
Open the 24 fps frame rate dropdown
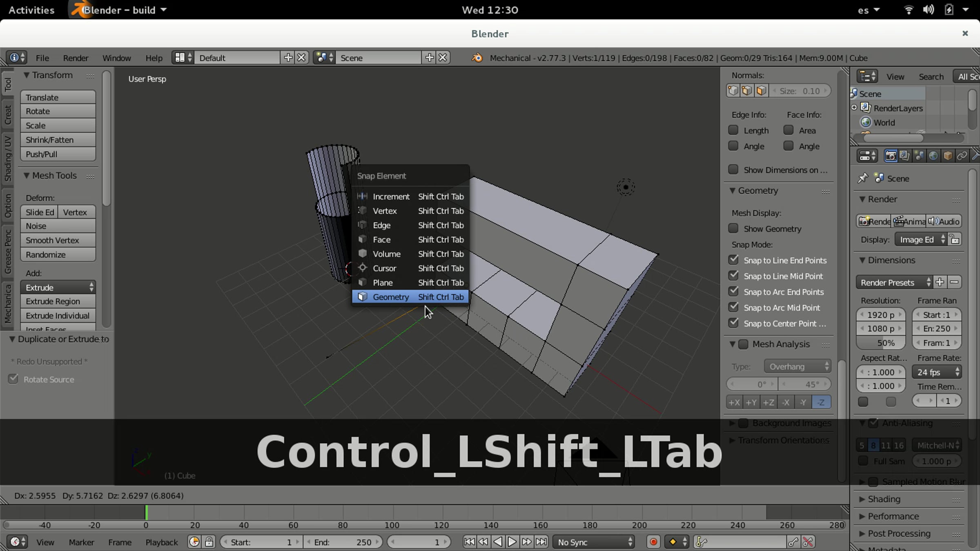(937, 372)
